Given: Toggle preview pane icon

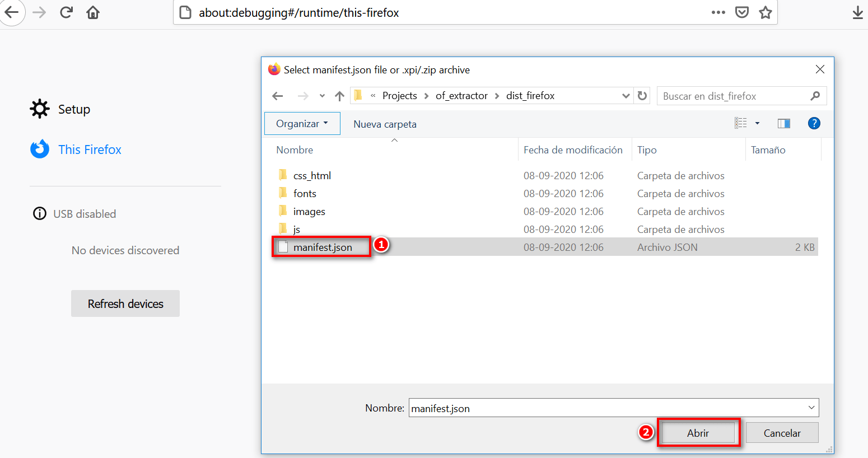Looking at the screenshot, I should click(x=784, y=123).
